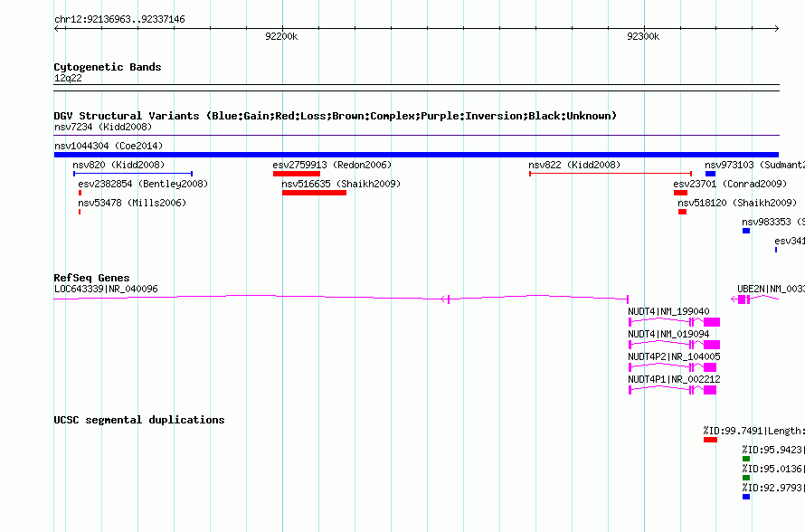Select the UBE2N gene label
805x532 pixels.
(772, 290)
